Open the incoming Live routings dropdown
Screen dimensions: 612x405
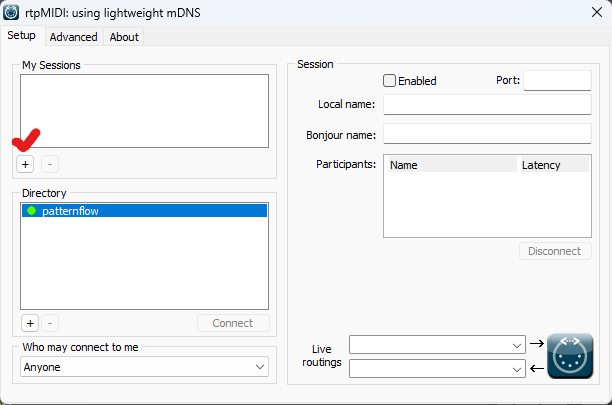pyautogui.click(x=437, y=368)
